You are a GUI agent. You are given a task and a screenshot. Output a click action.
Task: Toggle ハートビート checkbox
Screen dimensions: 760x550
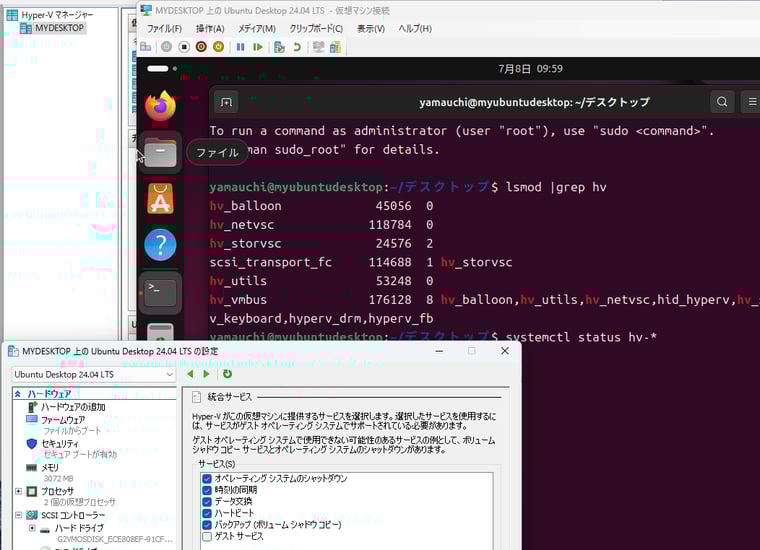207,513
